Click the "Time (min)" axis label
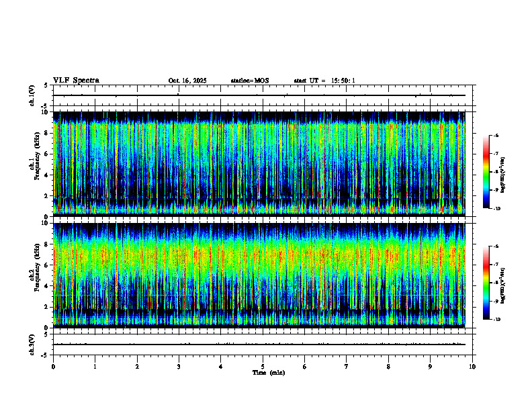The width and height of the screenshot is (532, 411). click(269, 373)
